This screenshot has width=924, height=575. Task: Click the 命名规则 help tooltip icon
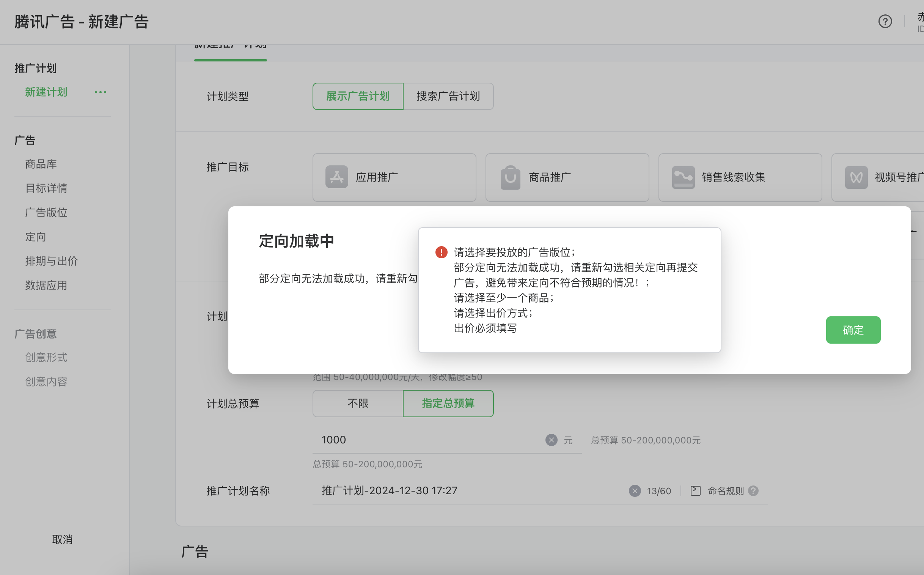coord(753,491)
